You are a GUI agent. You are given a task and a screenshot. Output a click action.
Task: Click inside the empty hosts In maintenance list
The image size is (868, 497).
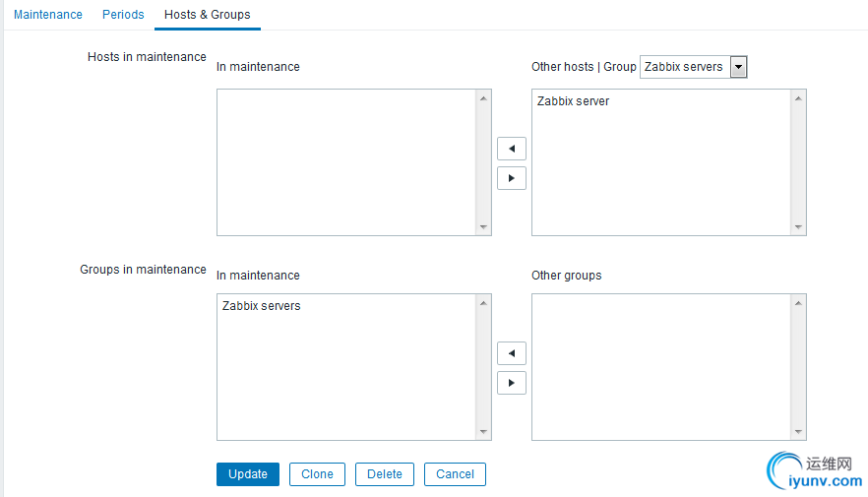tap(346, 162)
